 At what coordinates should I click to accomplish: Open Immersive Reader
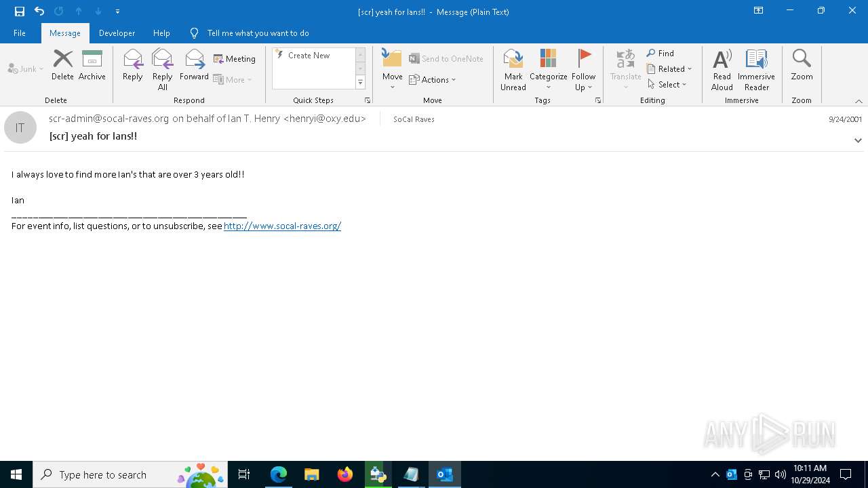757,70
